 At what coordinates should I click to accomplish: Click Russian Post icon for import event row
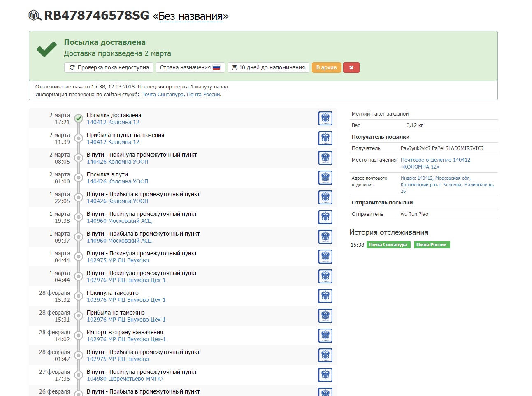(325, 336)
